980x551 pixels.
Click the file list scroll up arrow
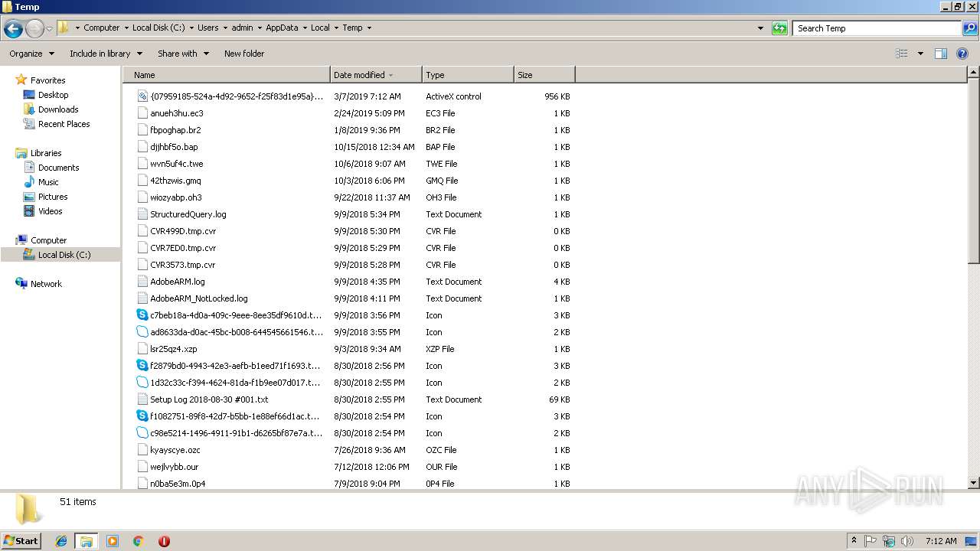coord(973,73)
